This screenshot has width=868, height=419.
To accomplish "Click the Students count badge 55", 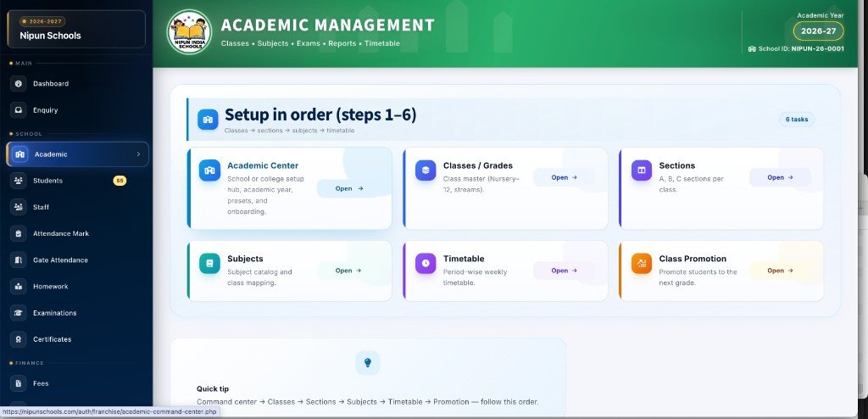I will (120, 181).
